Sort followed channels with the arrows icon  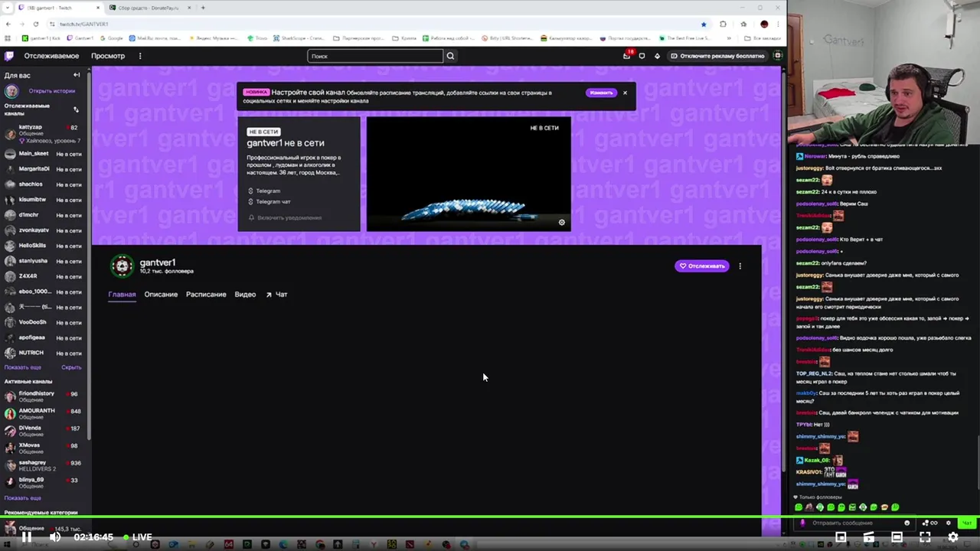click(76, 109)
